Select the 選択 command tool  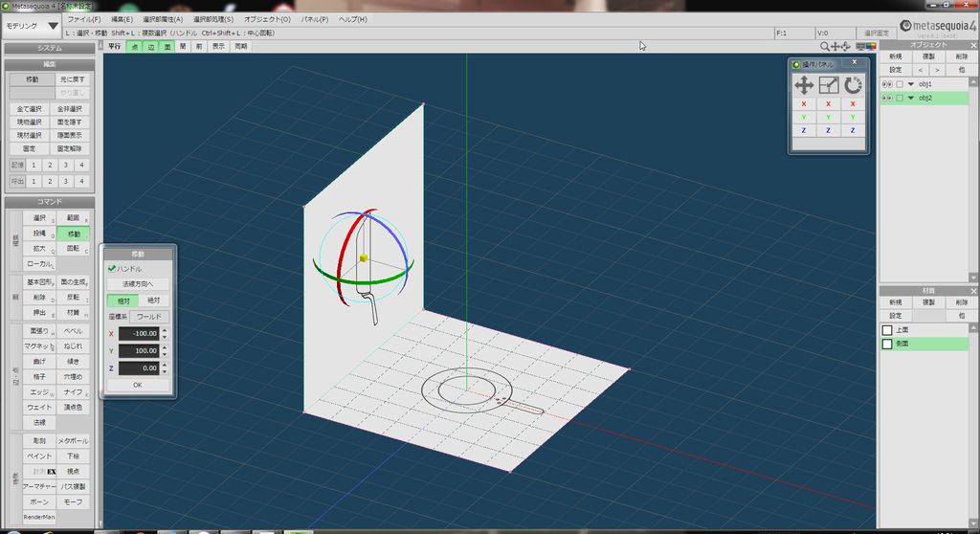(39, 217)
